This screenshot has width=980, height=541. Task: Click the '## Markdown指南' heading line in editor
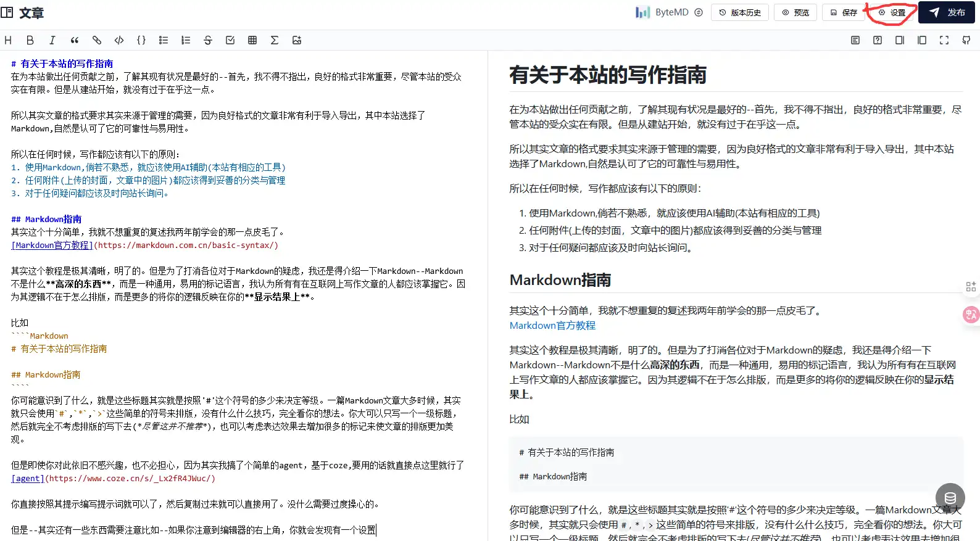click(x=46, y=219)
